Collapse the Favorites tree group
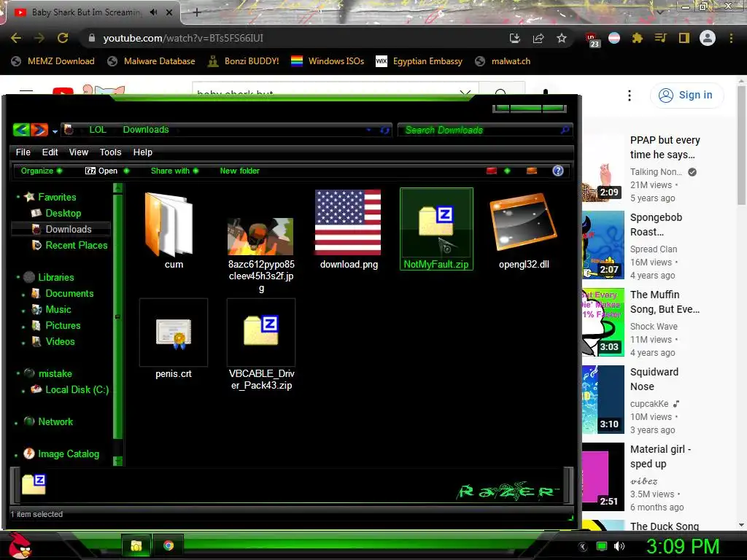The height and width of the screenshot is (560, 747). 18,197
